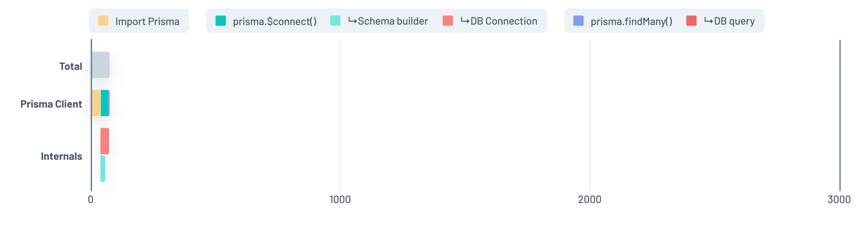
Task: Hide the prisma.findMany() series label
Action: click(x=631, y=21)
